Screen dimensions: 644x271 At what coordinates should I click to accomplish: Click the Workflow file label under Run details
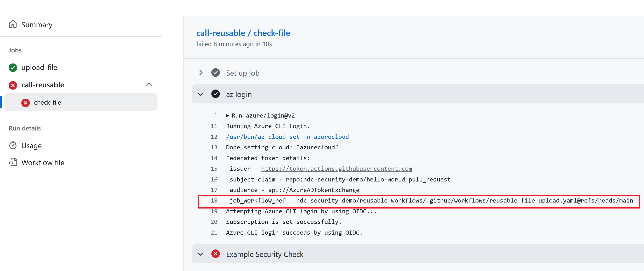pyautogui.click(x=43, y=162)
